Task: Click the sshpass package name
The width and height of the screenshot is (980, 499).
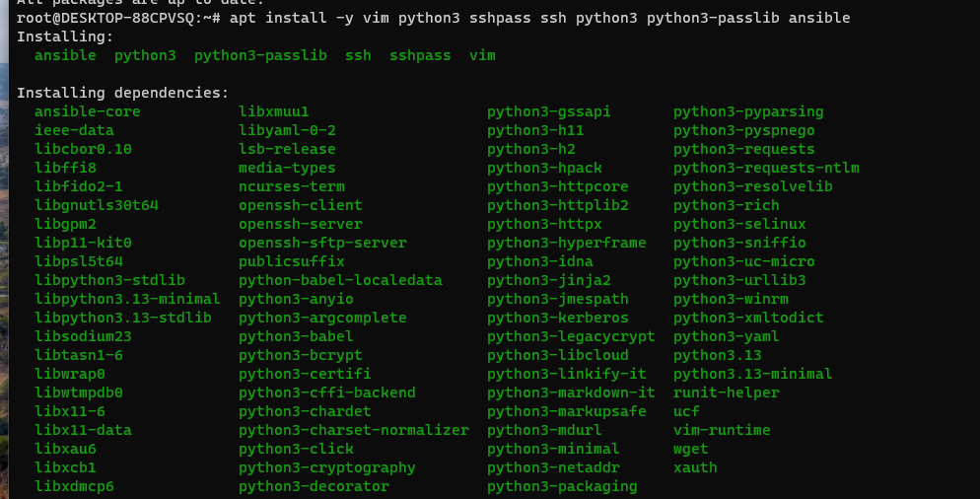Action: 420,55
